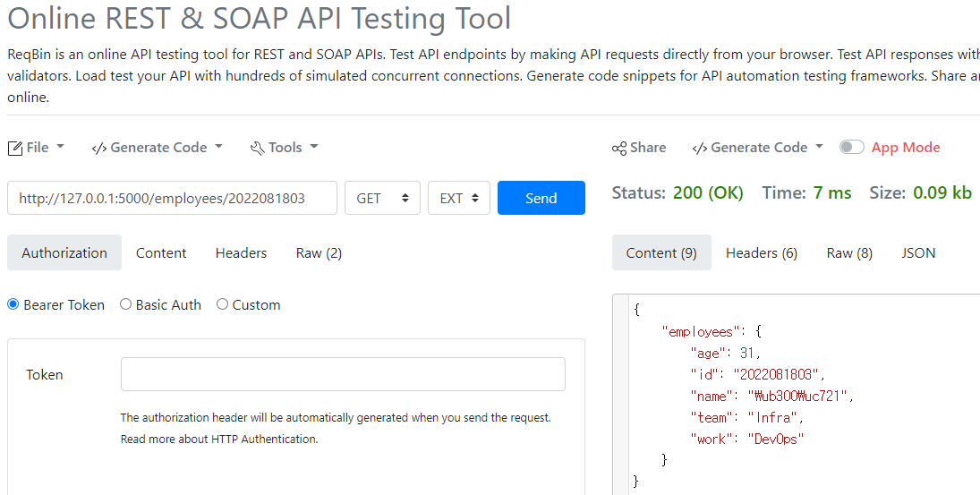
Task: Click the App Mode label
Action: (x=906, y=148)
